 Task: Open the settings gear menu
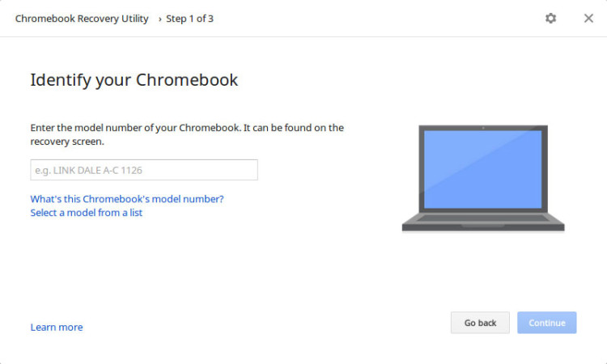pos(550,19)
